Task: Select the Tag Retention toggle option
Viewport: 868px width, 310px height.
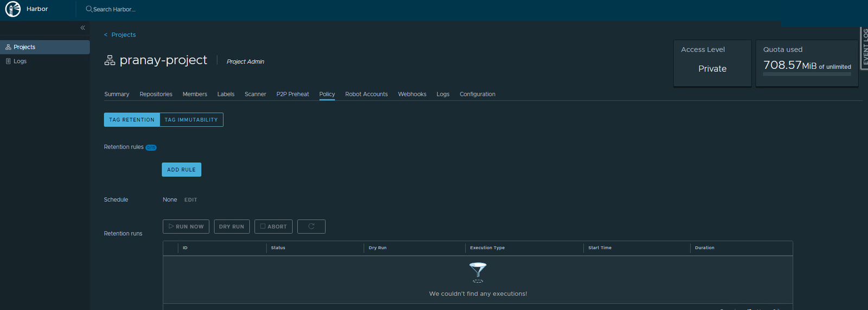Action: point(132,119)
